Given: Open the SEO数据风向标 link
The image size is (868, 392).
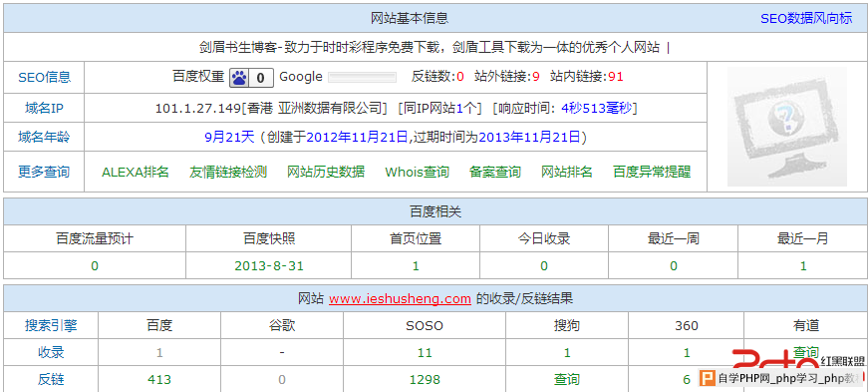Looking at the screenshot, I should coord(806,18).
